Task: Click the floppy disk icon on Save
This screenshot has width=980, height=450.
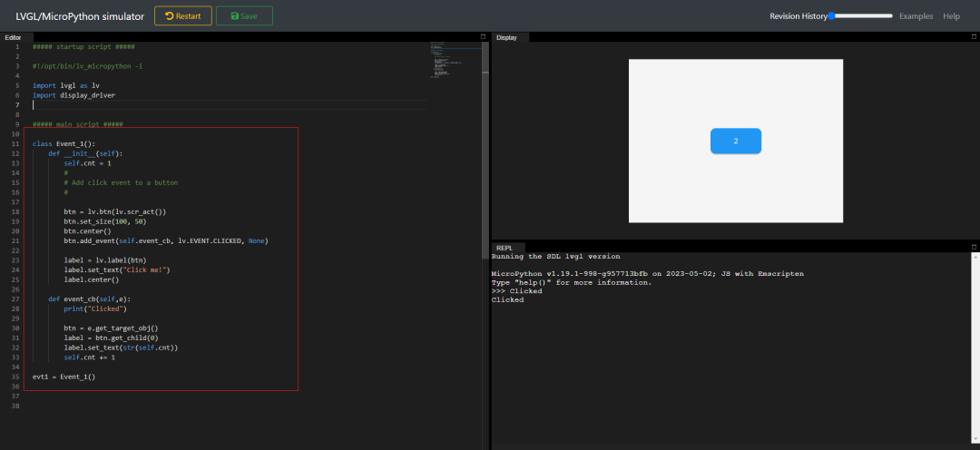Action: [x=235, y=16]
